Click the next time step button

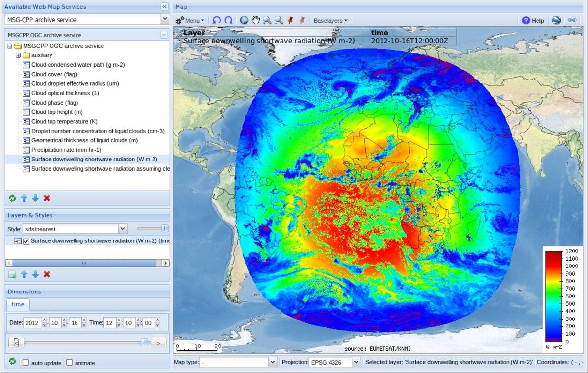(158, 342)
